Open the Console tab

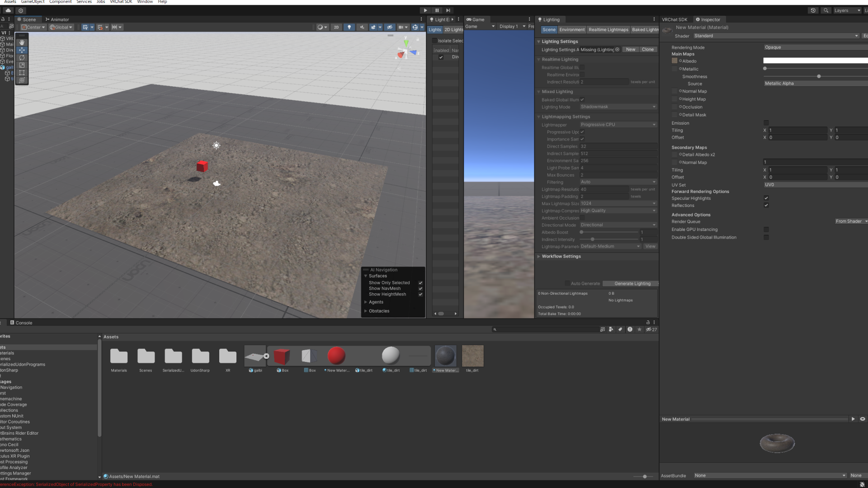21,323
